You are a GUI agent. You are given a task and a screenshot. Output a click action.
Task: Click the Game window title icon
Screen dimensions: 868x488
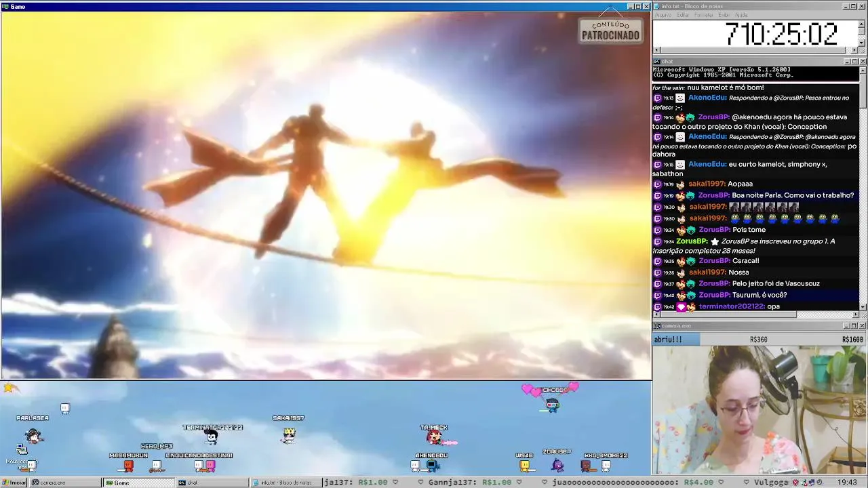tap(5, 6)
